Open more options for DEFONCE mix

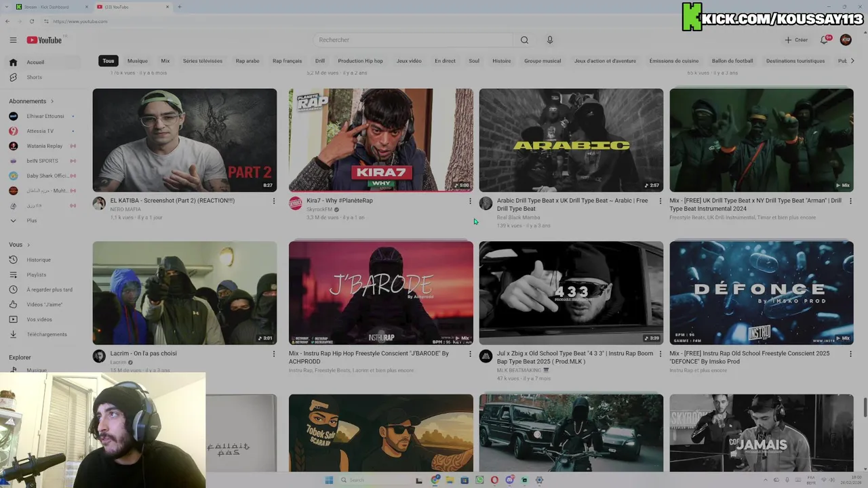click(x=850, y=354)
